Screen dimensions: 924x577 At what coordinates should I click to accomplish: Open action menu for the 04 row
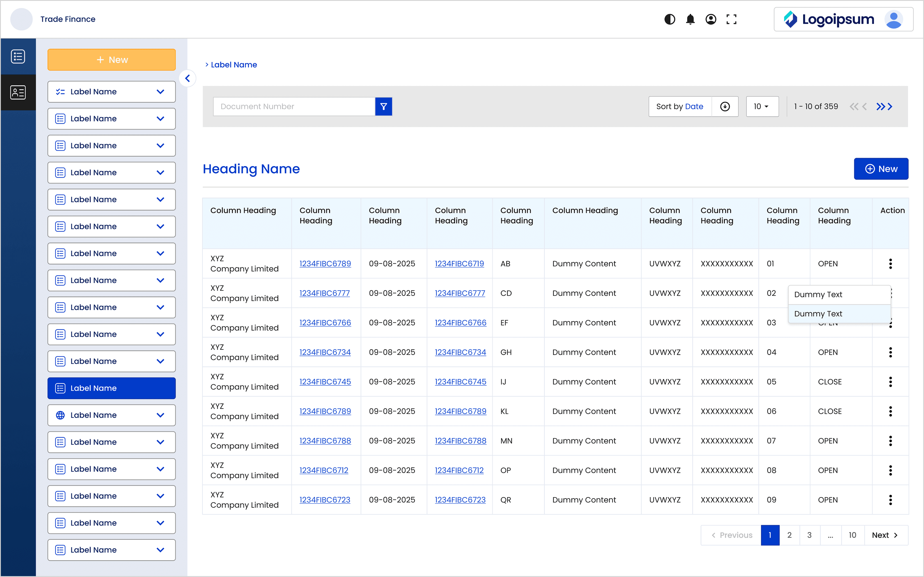[891, 352]
